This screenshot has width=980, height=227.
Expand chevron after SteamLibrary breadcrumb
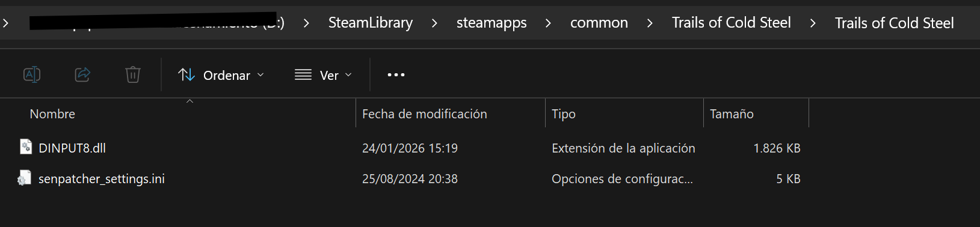point(434,23)
